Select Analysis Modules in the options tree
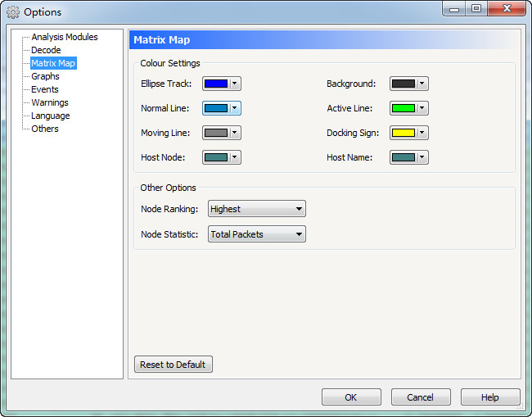 (64, 37)
